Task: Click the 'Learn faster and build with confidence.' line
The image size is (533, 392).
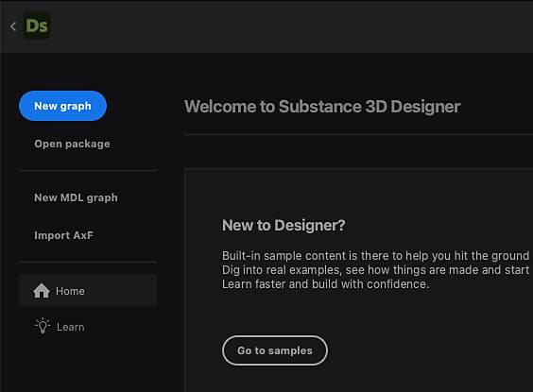Action: (325, 284)
